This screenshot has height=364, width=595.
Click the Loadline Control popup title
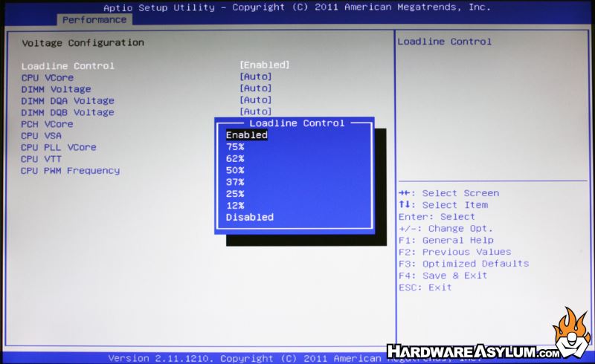(x=297, y=123)
